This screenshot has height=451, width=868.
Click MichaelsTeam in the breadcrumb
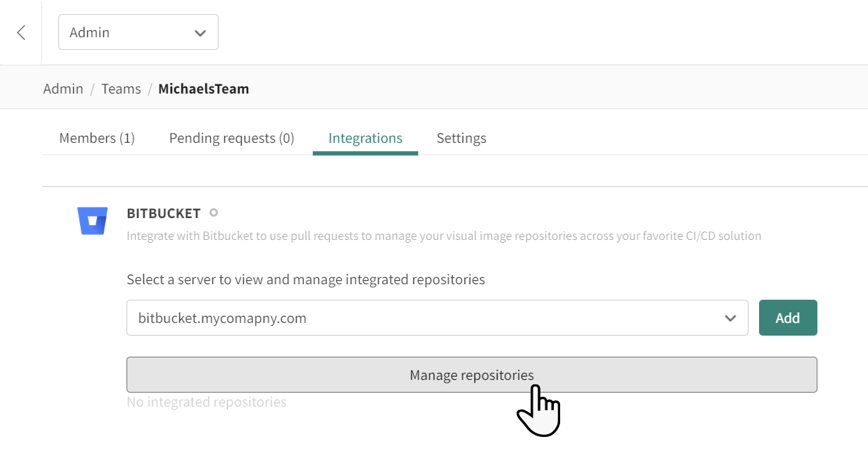pyautogui.click(x=203, y=89)
